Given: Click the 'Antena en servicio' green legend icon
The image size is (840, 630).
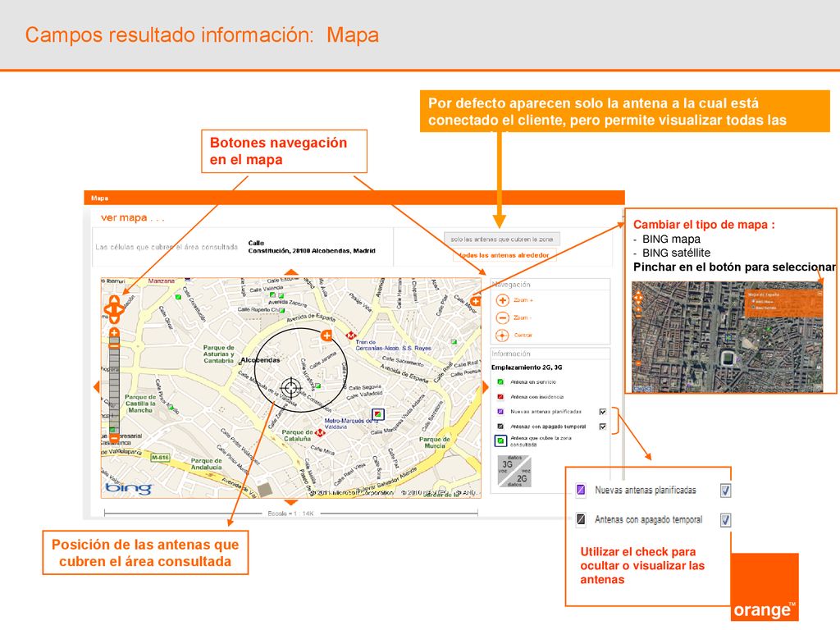Looking at the screenshot, I should (x=500, y=382).
